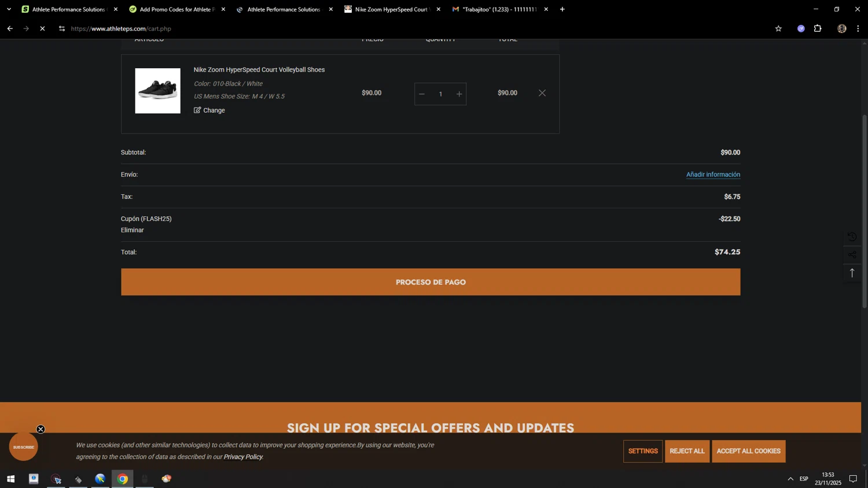
Task: Switch to the first Athlete Performance Solutions tab
Action: coord(68,9)
